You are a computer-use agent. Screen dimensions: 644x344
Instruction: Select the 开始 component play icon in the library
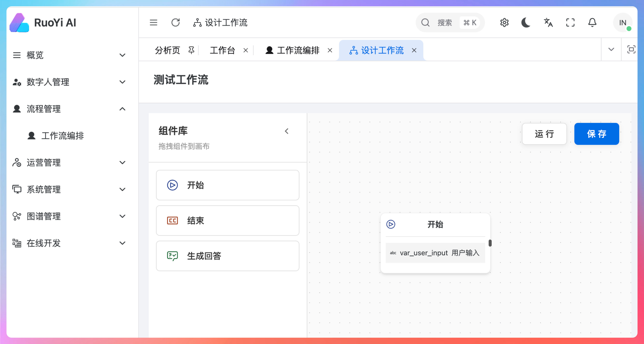pyautogui.click(x=173, y=185)
